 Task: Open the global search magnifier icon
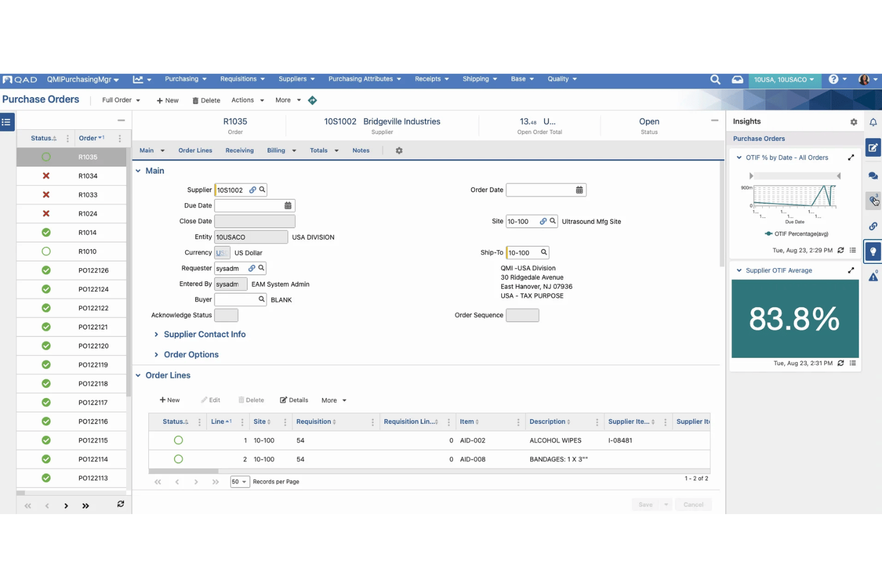[715, 79]
